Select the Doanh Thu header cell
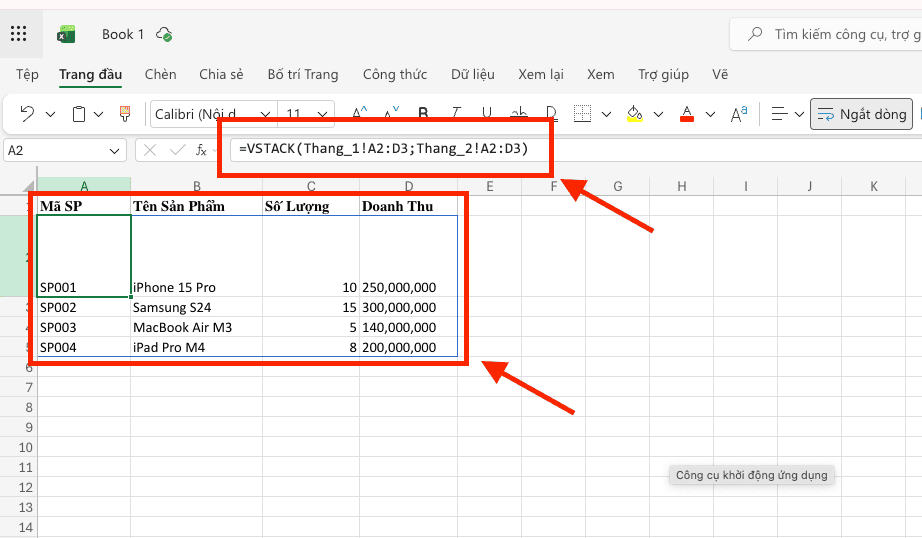The width and height of the screenshot is (922, 538). (x=409, y=206)
